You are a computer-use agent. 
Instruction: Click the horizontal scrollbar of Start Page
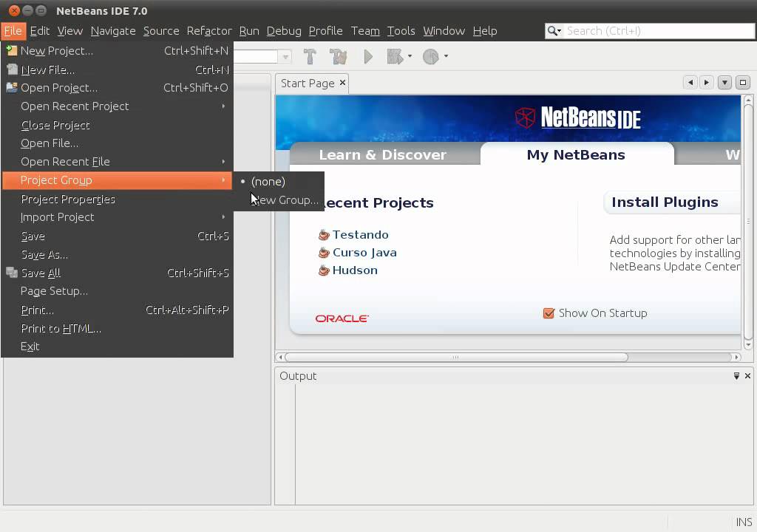click(456, 357)
